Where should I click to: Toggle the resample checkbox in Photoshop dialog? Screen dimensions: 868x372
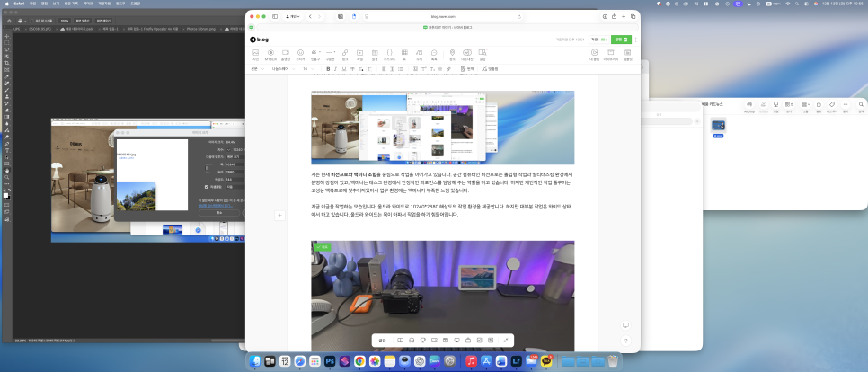tap(206, 187)
